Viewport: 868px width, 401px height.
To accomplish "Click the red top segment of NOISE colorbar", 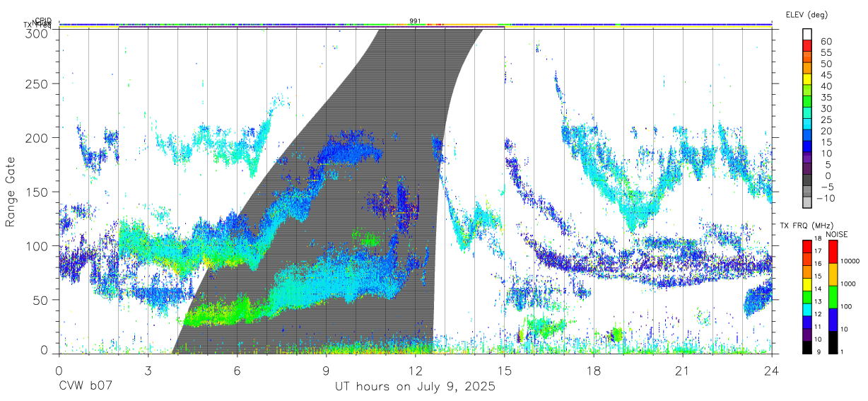I will point(832,252).
